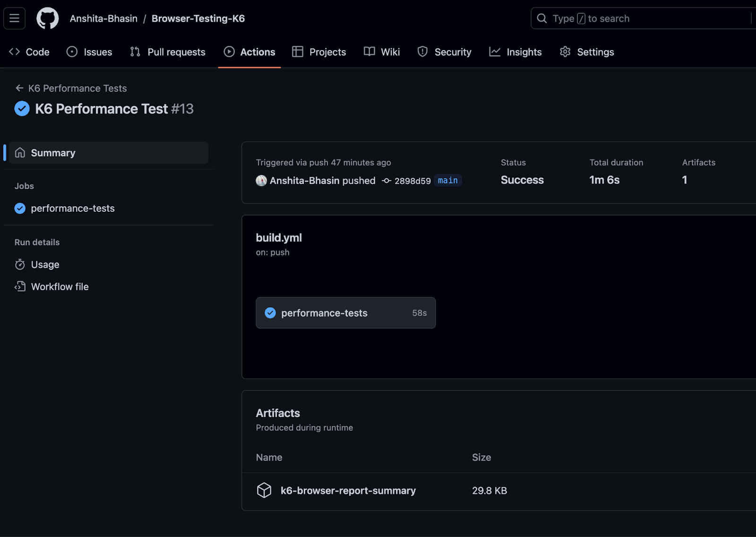Image resolution: width=756 pixels, height=537 pixels.
Task: Focus the Type to search field
Action: pos(643,18)
